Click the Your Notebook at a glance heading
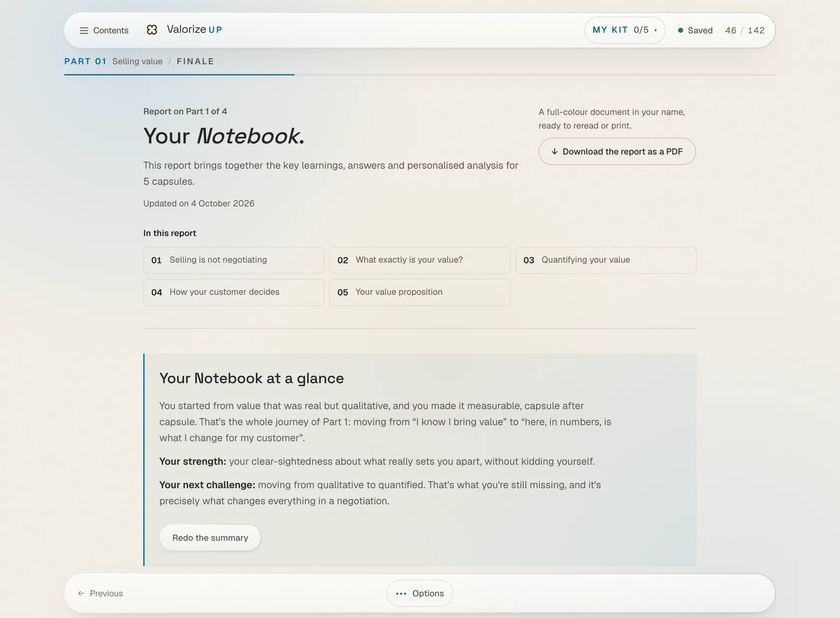The height and width of the screenshot is (618, 840). click(252, 378)
